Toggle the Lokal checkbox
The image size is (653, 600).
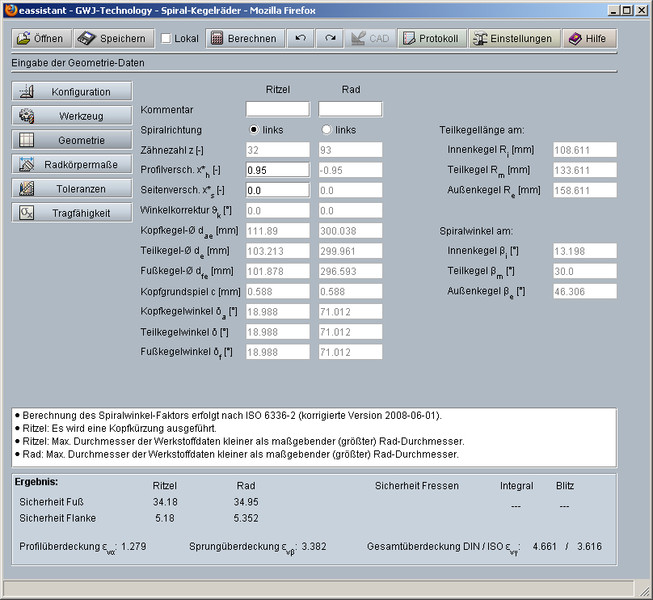[166, 39]
